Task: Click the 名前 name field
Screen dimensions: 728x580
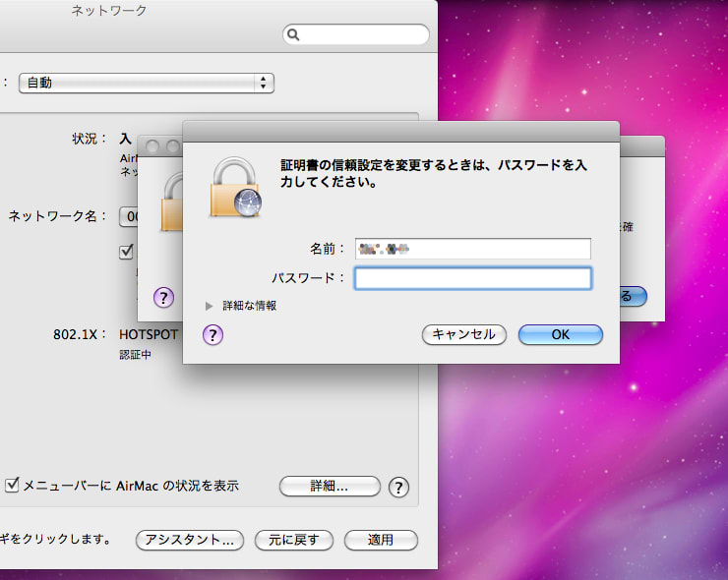Action: 472,249
